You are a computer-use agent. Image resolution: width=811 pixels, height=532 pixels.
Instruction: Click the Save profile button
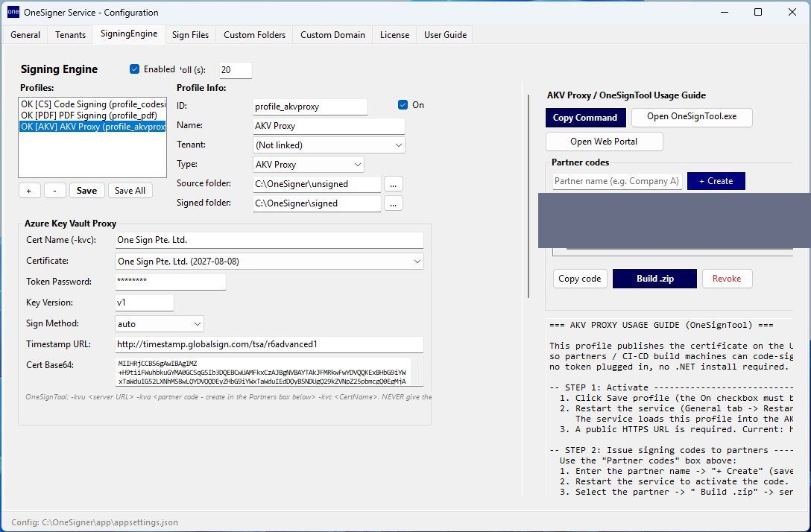tap(87, 191)
